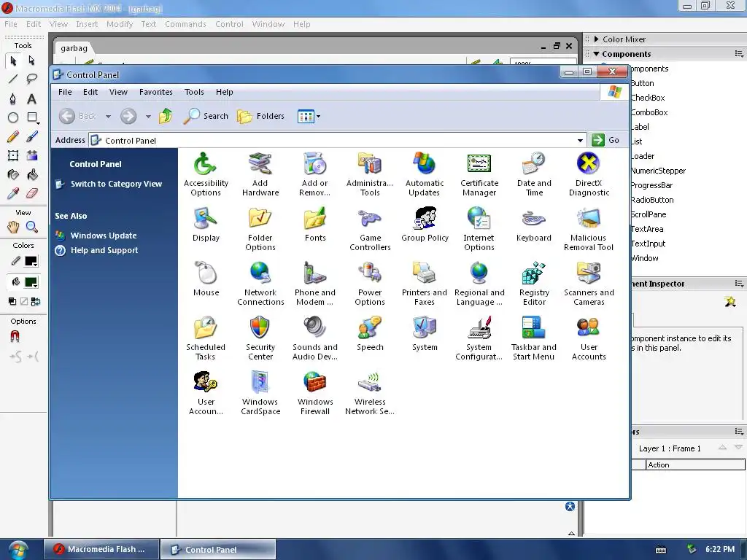The width and height of the screenshot is (747, 560).
Task: Pick the Line tool in Flash
Action: point(13,79)
